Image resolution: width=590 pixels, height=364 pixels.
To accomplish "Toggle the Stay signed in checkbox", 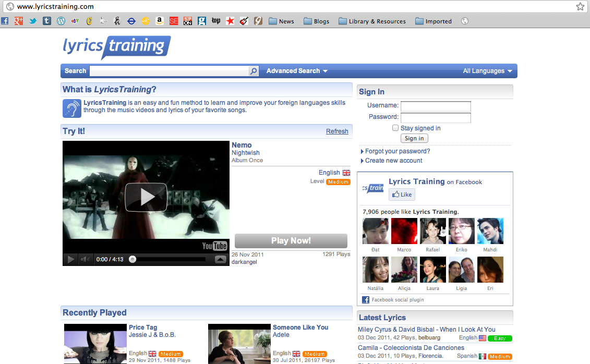I will pos(395,128).
